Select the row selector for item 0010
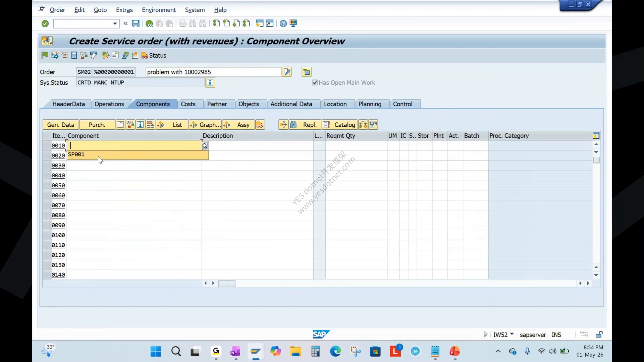644x362 pixels. [47, 145]
